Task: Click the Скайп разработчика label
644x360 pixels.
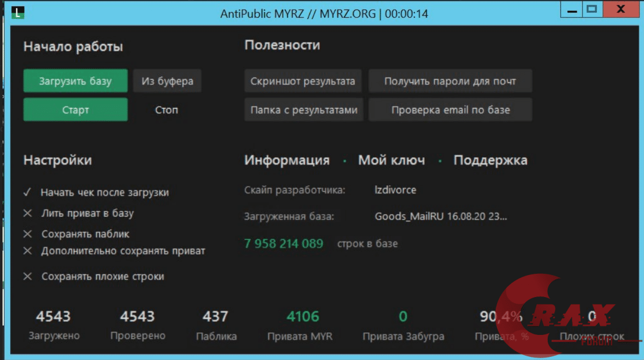Action: [295, 190]
